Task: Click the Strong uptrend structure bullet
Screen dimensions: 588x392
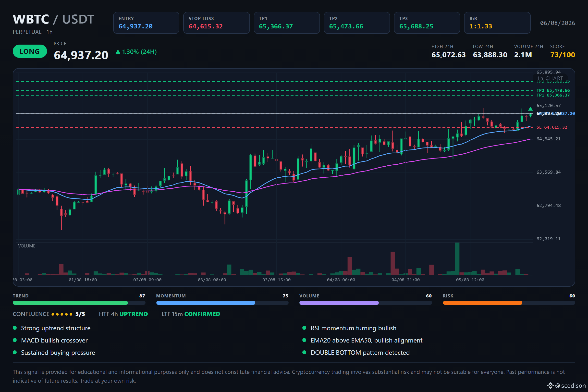Action: (52, 328)
